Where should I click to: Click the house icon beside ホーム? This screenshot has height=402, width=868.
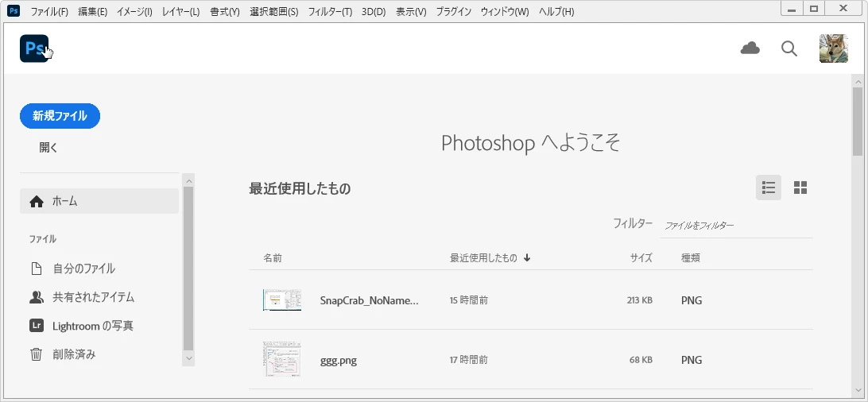pos(37,202)
